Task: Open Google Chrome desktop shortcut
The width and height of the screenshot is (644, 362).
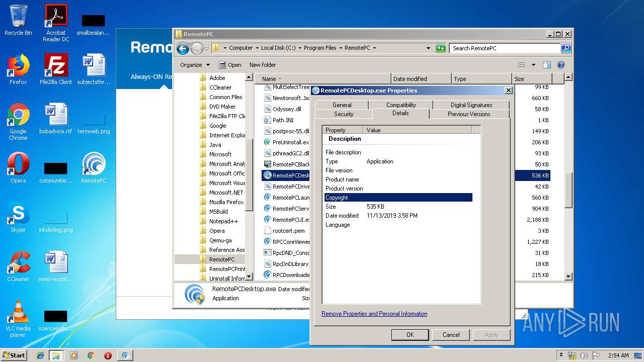Action: (18, 122)
